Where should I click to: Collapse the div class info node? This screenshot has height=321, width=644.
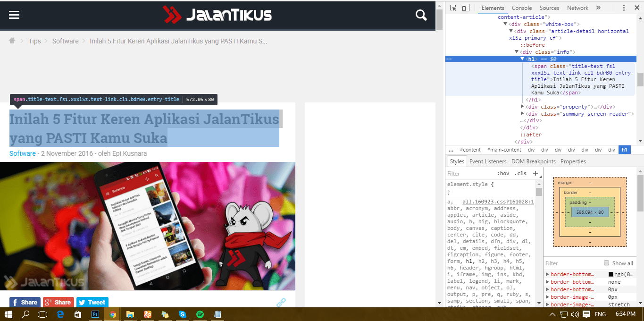point(517,52)
